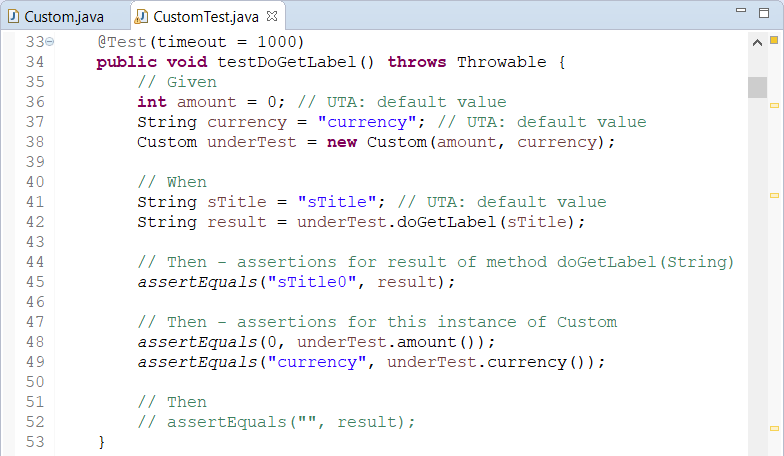Select the CustomTest.java tab

(x=205, y=17)
